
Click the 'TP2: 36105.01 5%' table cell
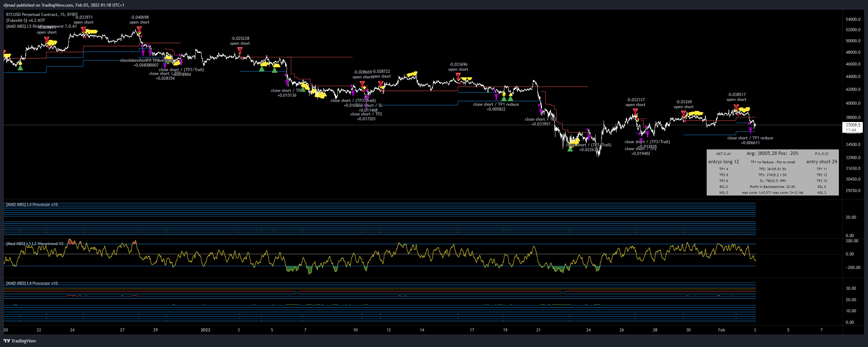click(773, 169)
